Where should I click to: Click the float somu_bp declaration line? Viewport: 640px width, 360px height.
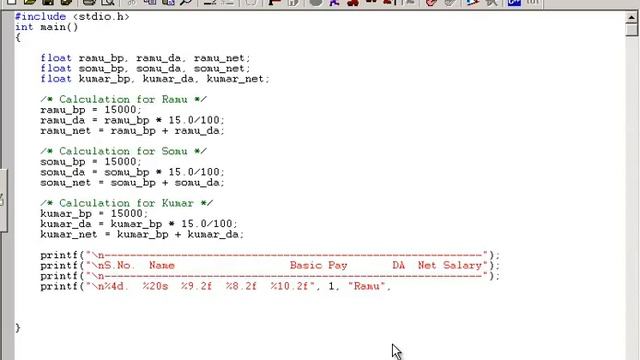point(145,69)
